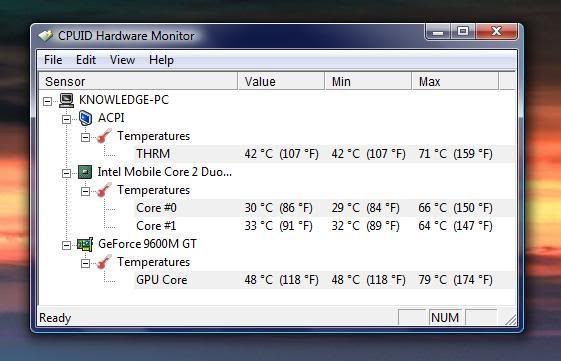Viewport: 561px width, 361px height.
Task: Collapse Temperatures under ACPI
Action: pos(86,137)
